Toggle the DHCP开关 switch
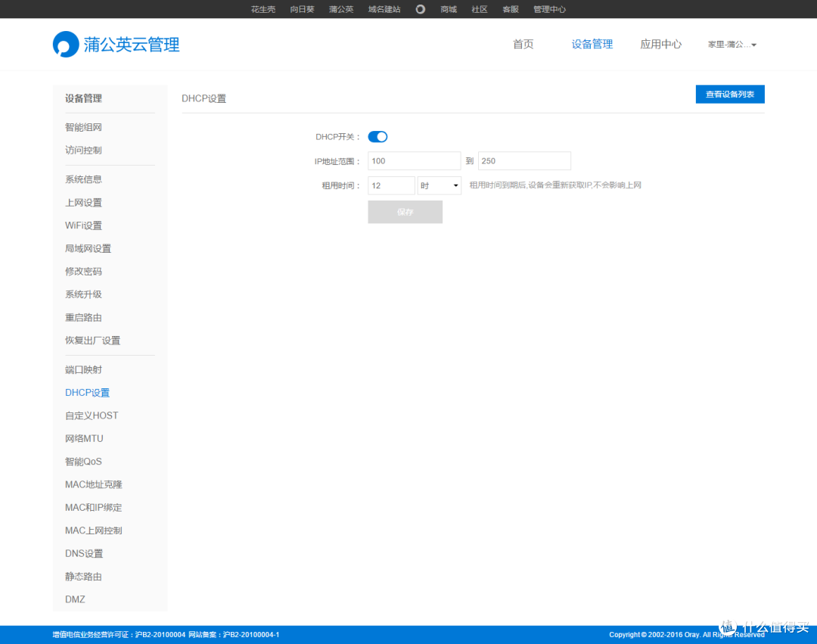This screenshot has height=644, width=817. click(377, 136)
